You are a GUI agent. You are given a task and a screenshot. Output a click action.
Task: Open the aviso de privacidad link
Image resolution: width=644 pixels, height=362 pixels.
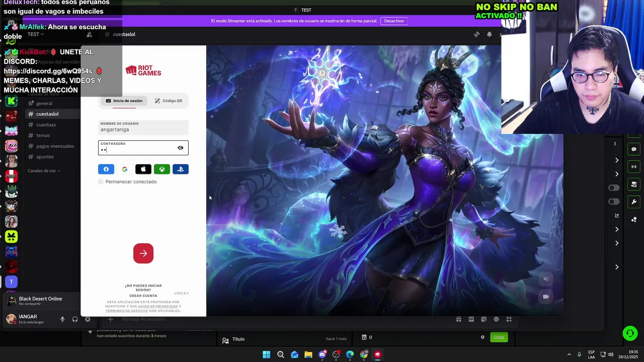click(158, 306)
